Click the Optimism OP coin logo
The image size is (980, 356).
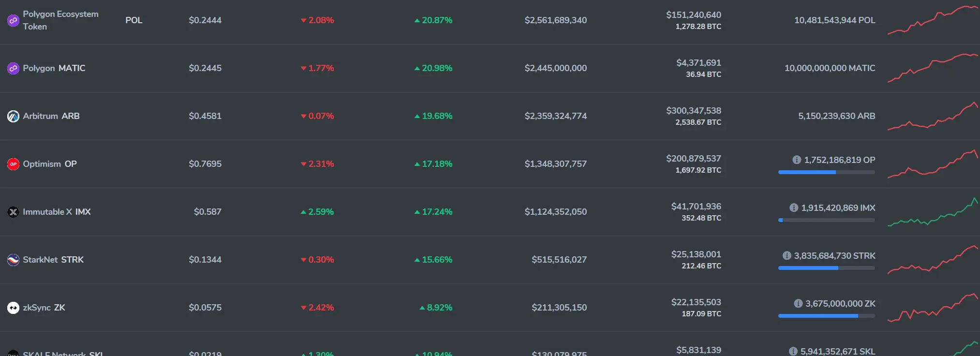[13, 164]
